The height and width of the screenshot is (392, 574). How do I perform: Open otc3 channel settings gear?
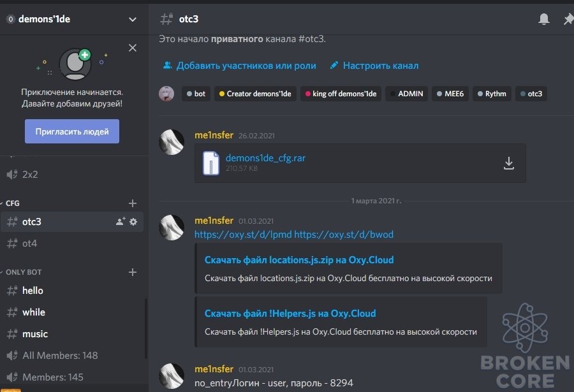133,221
